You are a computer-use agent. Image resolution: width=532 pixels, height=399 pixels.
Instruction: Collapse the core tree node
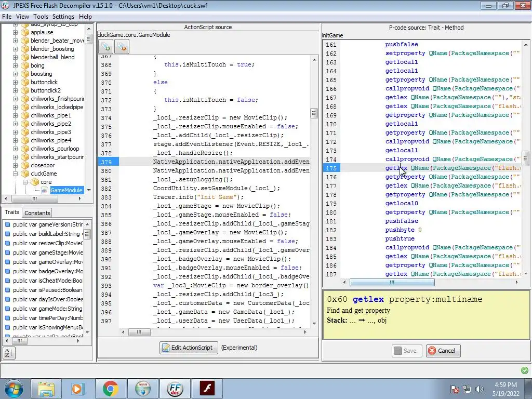point(25,182)
